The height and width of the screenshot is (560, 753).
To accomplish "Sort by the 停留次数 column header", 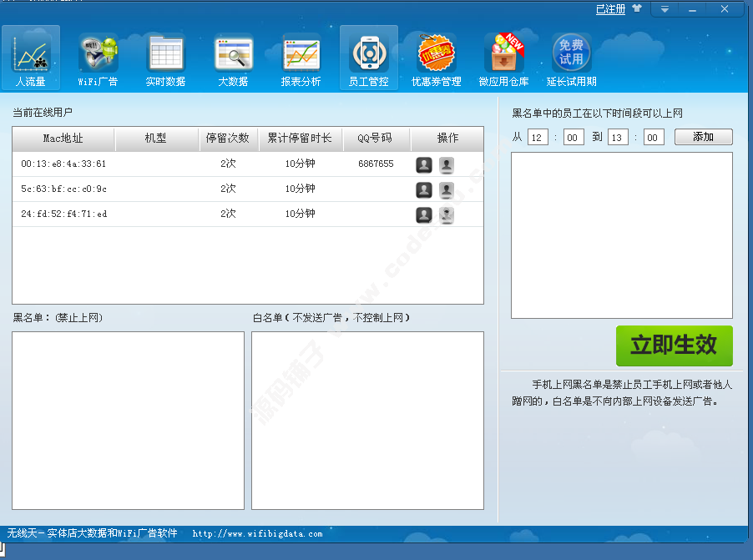I will [229, 139].
